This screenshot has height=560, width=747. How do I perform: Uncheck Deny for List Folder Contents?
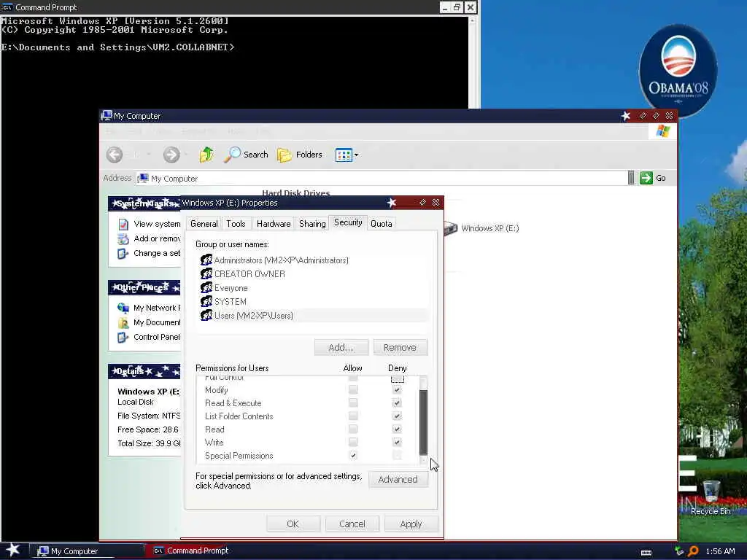click(397, 416)
